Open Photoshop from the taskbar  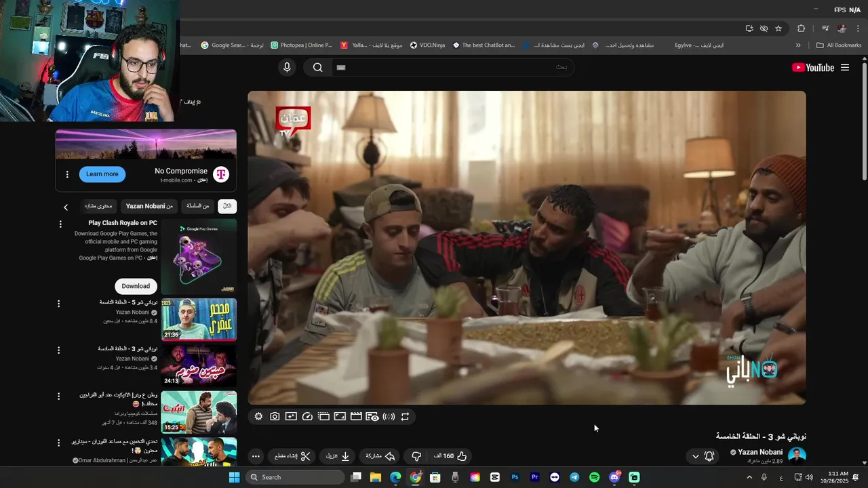[515, 477]
